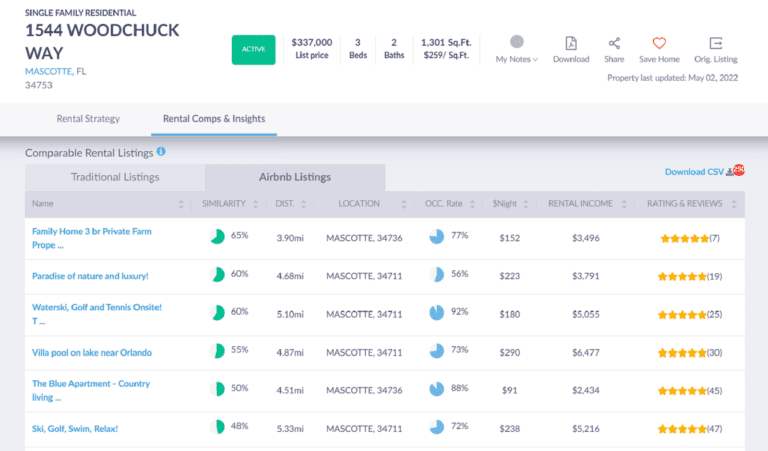Image resolution: width=768 pixels, height=451 pixels.
Task: Click the Save Home heart icon
Action: pos(659,43)
